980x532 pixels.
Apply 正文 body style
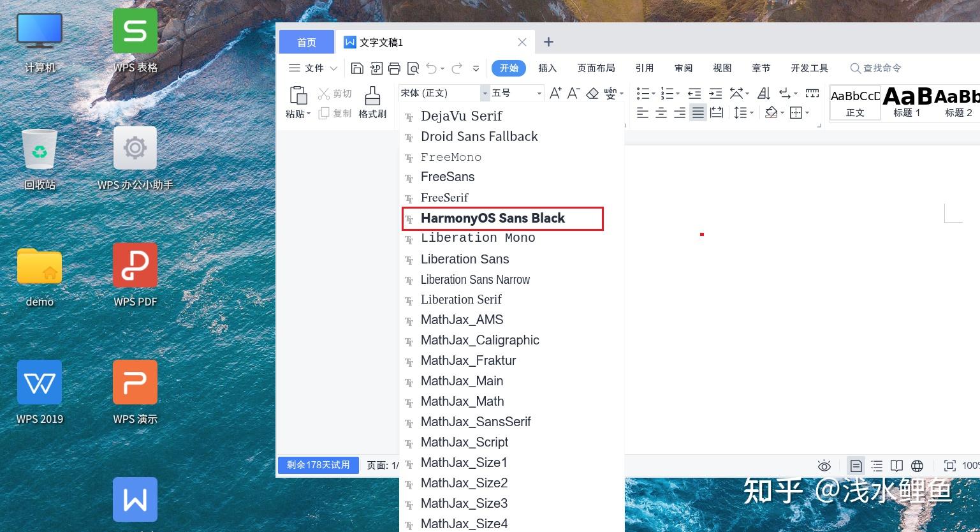(855, 102)
